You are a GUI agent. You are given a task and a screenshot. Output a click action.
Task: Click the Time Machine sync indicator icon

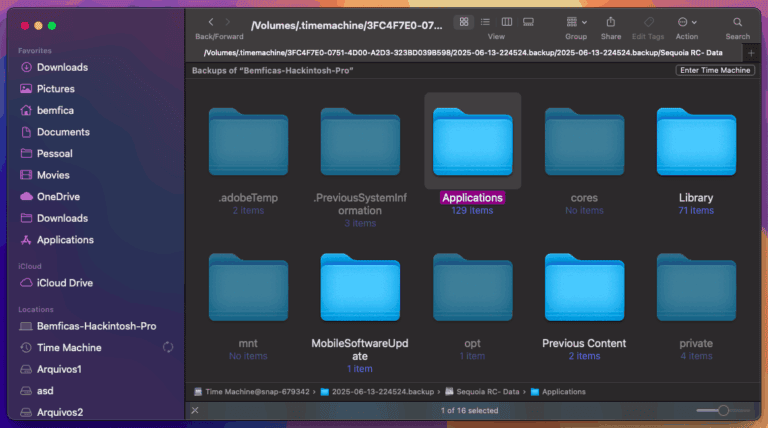[x=168, y=348]
